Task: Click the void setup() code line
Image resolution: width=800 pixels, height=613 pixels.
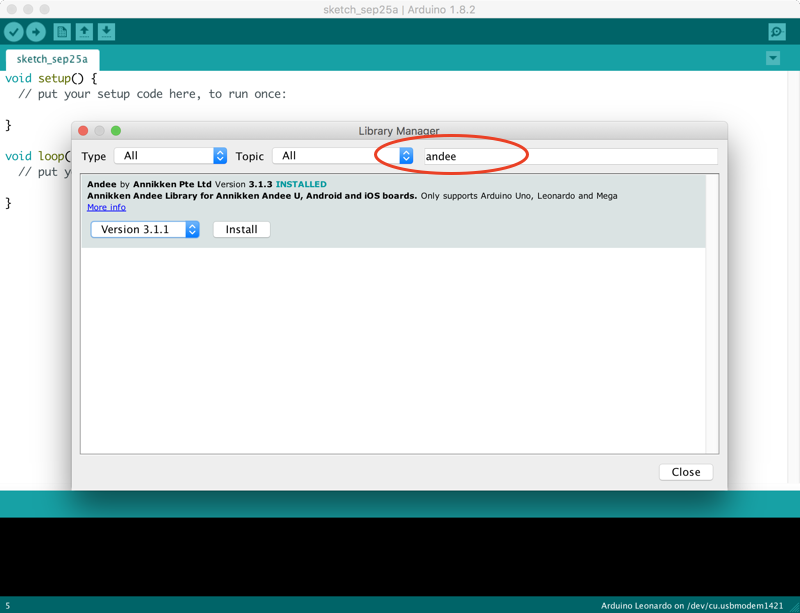Action: (x=51, y=79)
